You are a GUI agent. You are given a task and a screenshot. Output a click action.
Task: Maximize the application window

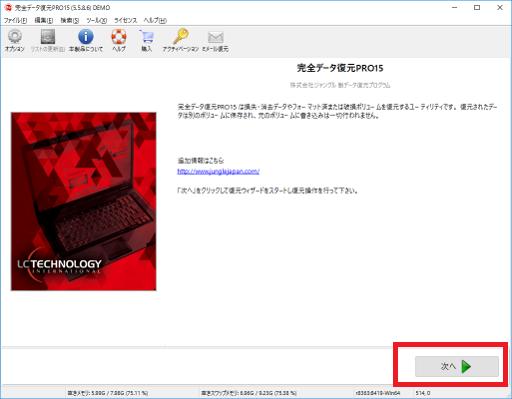coord(477,8)
